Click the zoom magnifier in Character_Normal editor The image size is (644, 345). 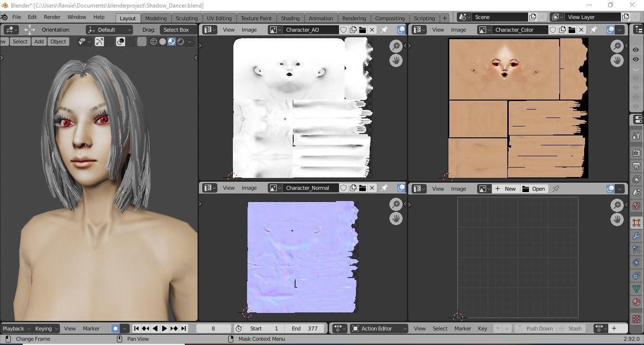click(x=396, y=204)
